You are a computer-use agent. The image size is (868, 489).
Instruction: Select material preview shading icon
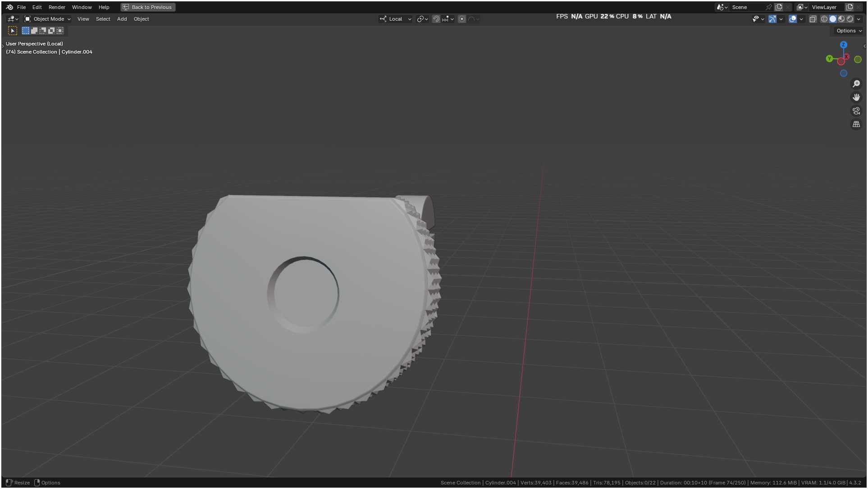click(x=841, y=19)
